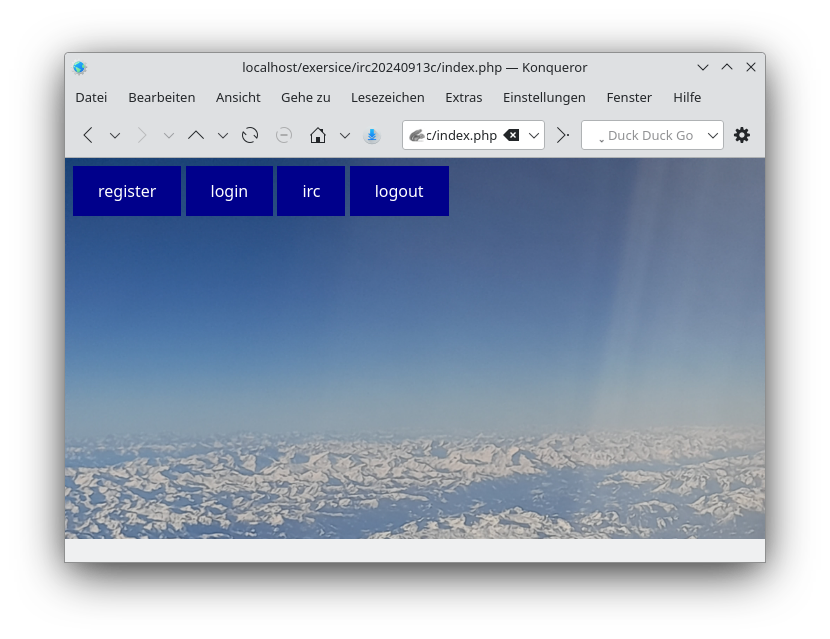This screenshot has height=639, width=830.
Task: Open the Home button dropdown arrow
Action: 344,135
